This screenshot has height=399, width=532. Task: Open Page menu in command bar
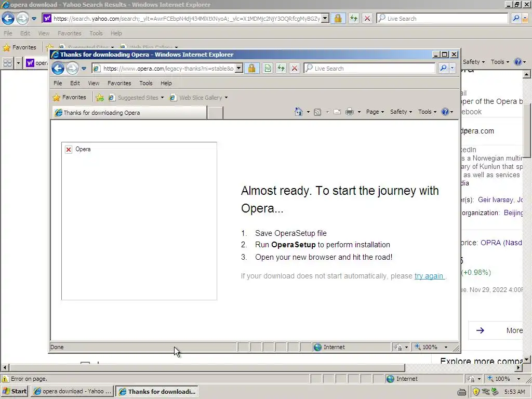[x=375, y=112]
